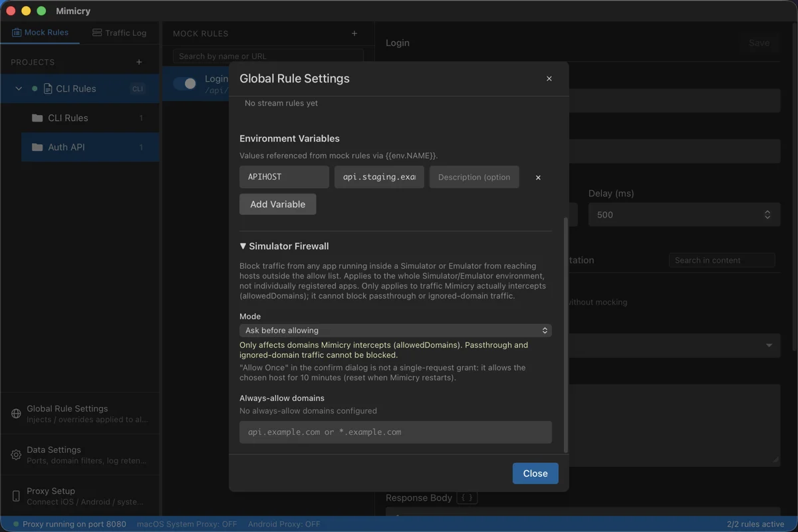Open Proxy Setup in sidebar
Image resolution: width=798 pixels, height=532 pixels.
[80, 496]
